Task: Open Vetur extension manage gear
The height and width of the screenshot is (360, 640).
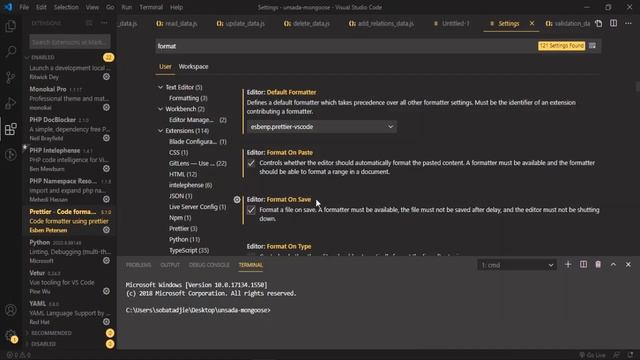Action: [106, 291]
